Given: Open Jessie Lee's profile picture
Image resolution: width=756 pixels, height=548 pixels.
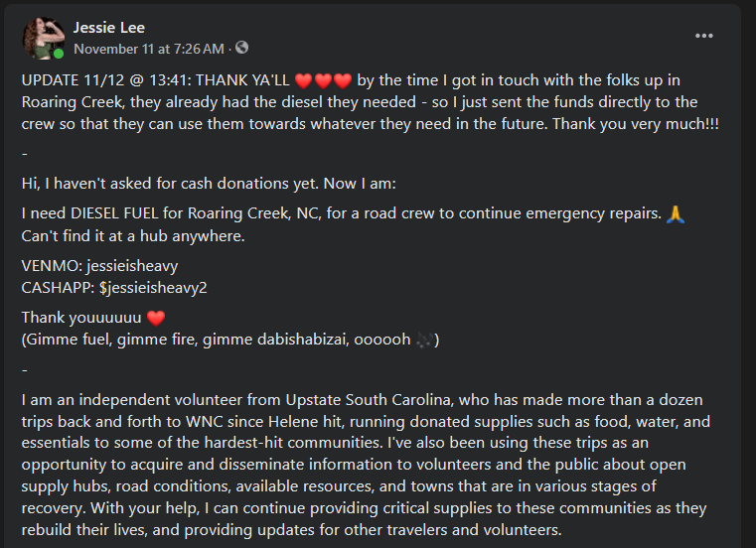Looking at the screenshot, I should [x=43, y=38].
